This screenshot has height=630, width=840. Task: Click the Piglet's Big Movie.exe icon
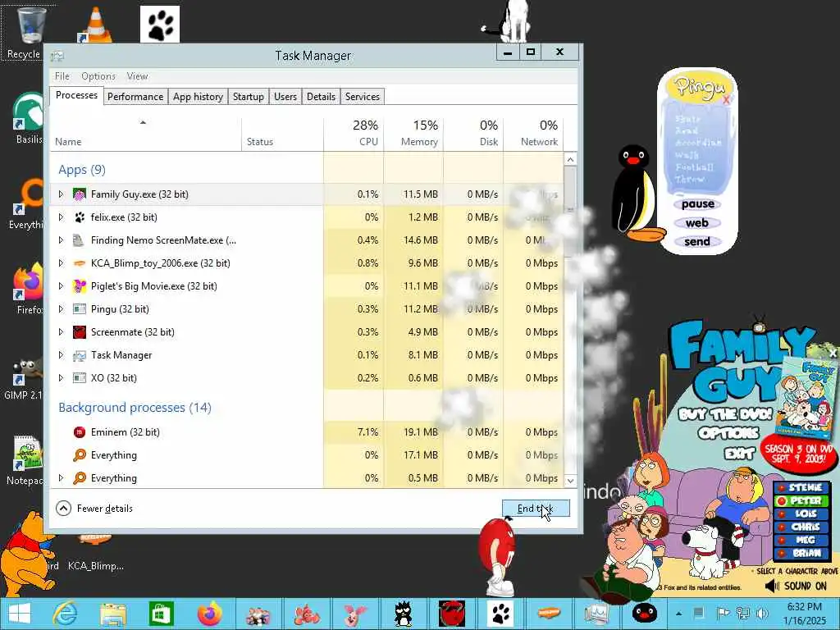tap(80, 286)
